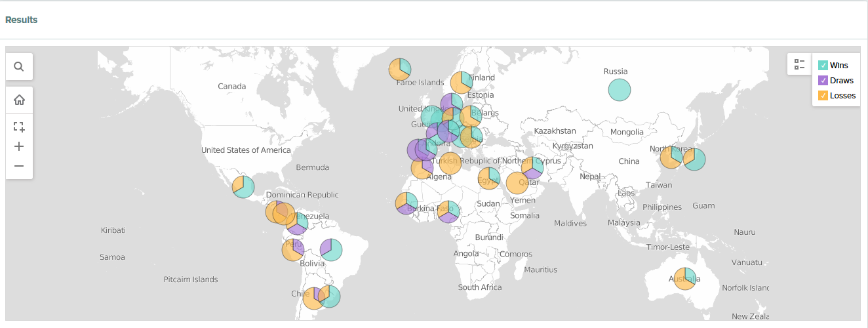Zoom out with the minus button
The image size is (868, 328).
(x=19, y=166)
